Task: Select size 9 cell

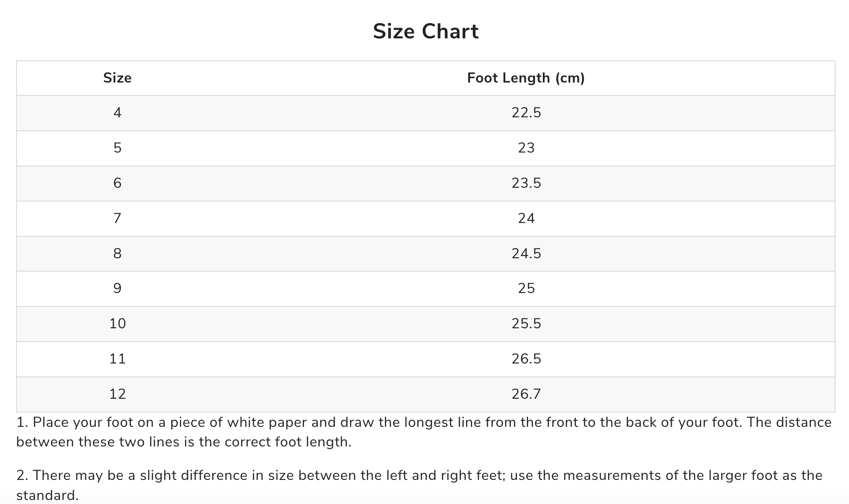Action: 117,289
